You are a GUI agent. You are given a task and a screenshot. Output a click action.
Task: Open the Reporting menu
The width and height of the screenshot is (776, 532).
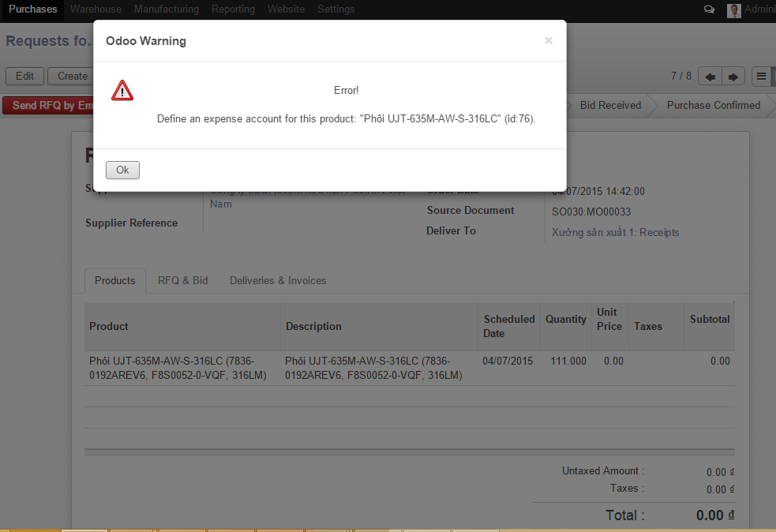[233, 9]
